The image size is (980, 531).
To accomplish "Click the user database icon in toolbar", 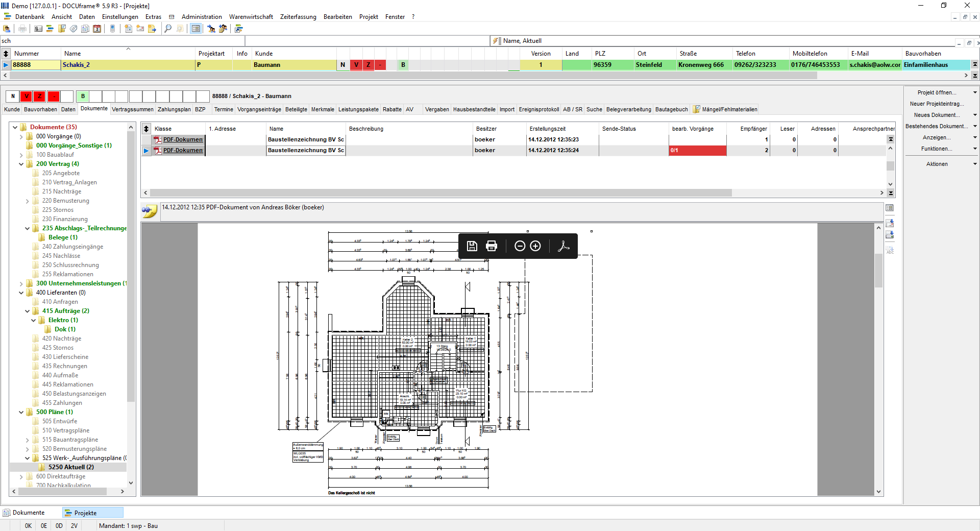I will coord(7,29).
